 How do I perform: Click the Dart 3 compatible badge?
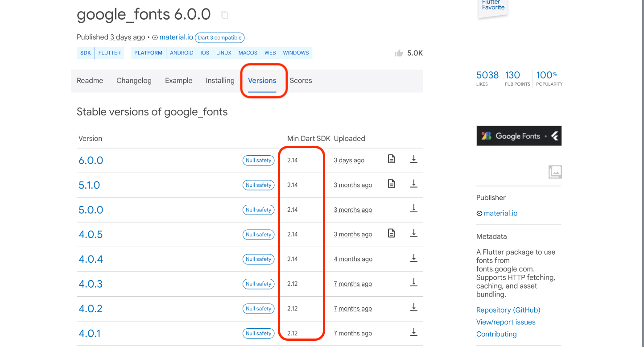tap(220, 38)
